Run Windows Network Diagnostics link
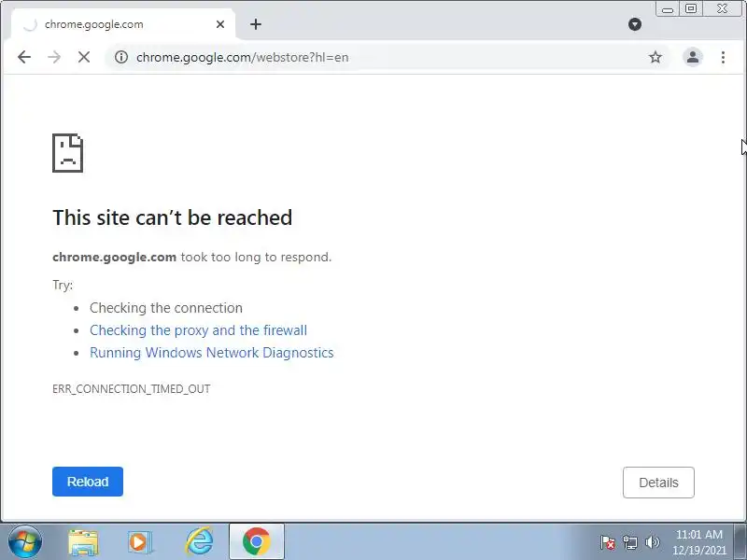This screenshot has height=560, width=747. (x=212, y=353)
